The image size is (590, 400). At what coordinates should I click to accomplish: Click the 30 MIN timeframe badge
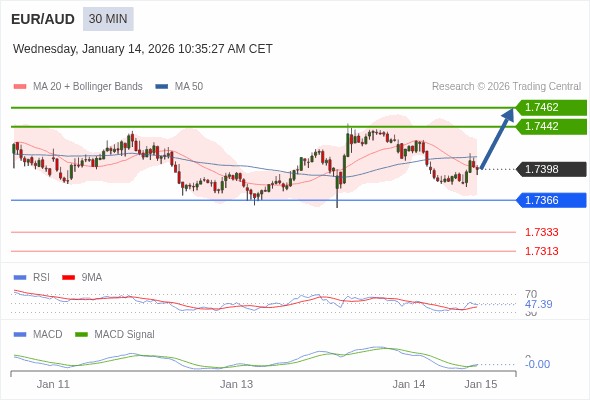(108, 19)
